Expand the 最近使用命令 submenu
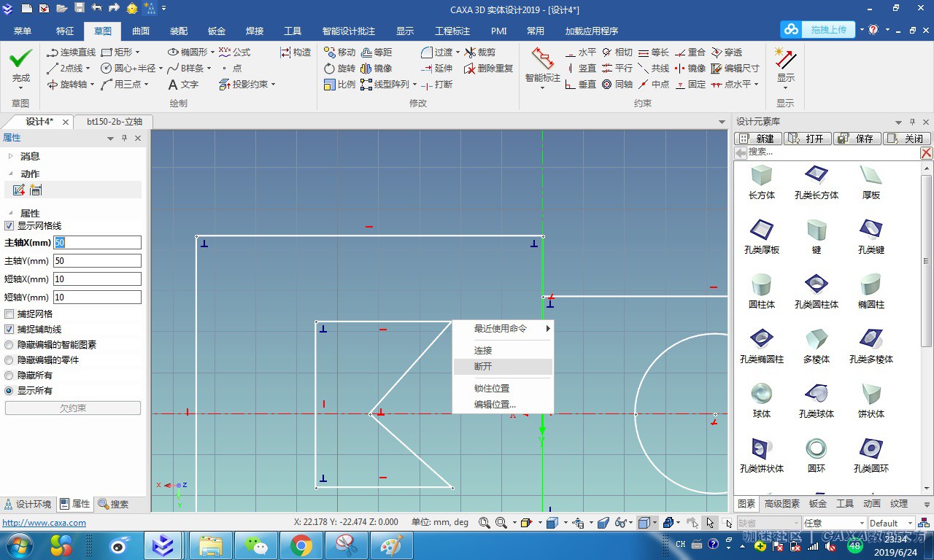This screenshot has width=934, height=560. pyautogui.click(x=503, y=329)
